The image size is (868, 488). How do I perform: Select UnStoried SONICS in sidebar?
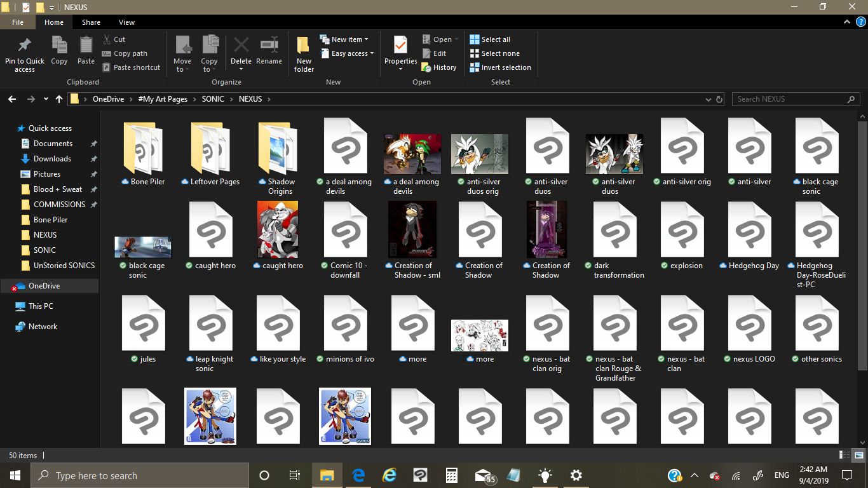tap(64, 266)
